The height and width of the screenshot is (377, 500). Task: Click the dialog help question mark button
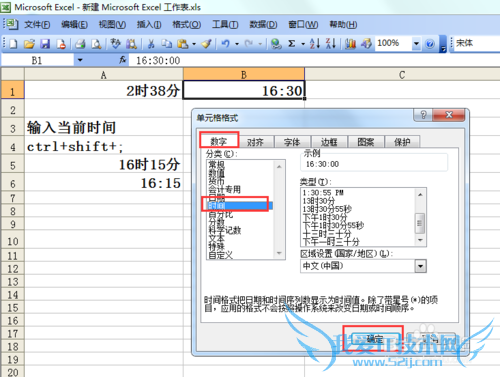click(423, 115)
